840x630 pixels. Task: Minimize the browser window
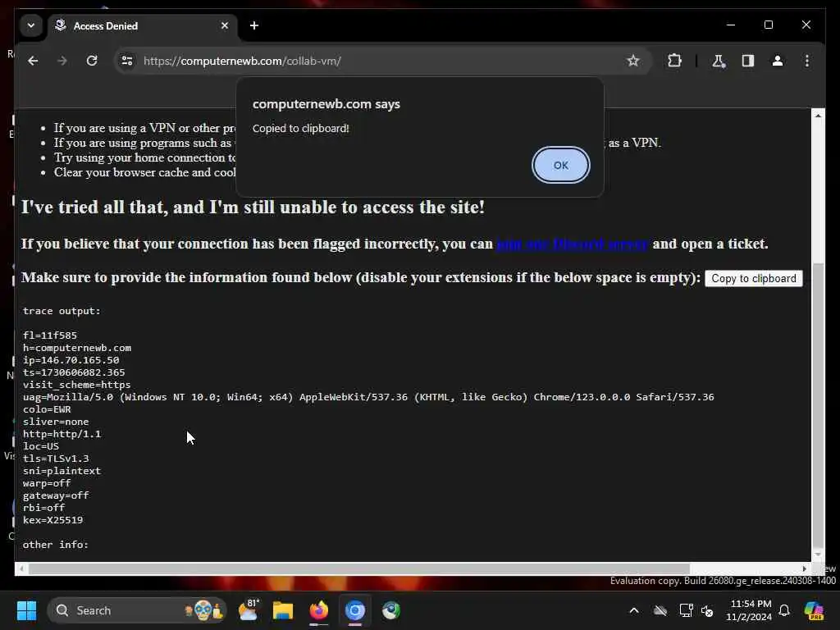pyautogui.click(x=731, y=25)
